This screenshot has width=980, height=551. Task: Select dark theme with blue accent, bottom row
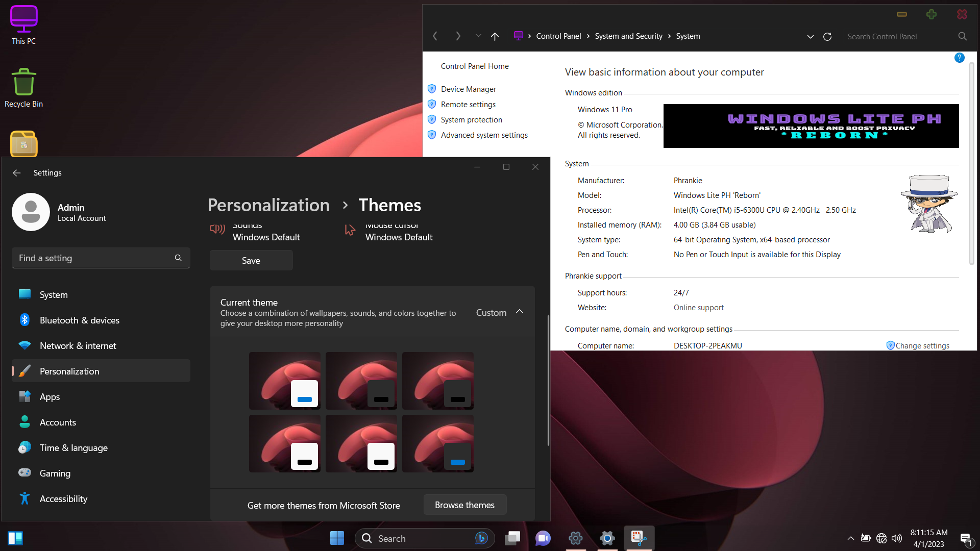pyautogui.click(x=438, y=443)
